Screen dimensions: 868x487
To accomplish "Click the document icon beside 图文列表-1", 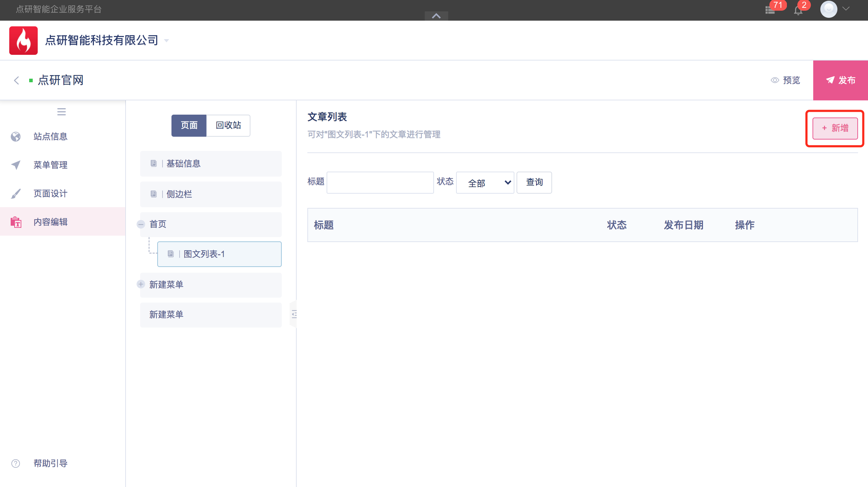I will [x=170, y=254].
